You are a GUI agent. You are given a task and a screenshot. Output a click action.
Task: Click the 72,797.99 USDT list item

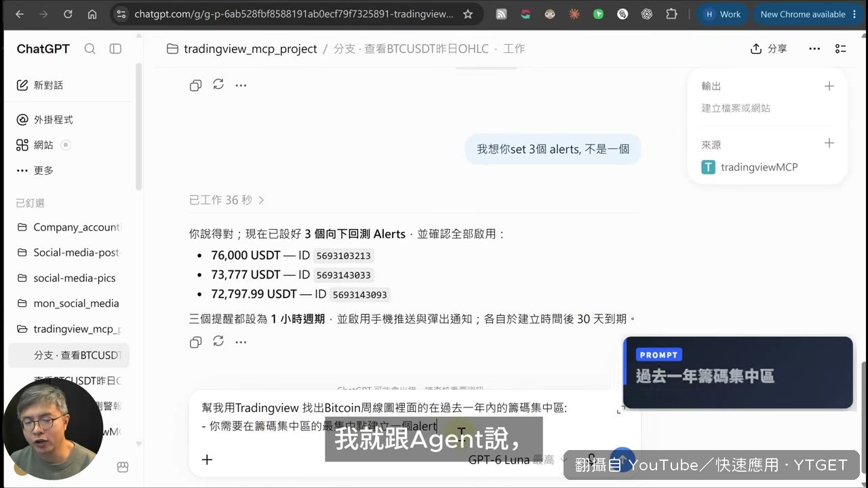click(x=300, y=295)
